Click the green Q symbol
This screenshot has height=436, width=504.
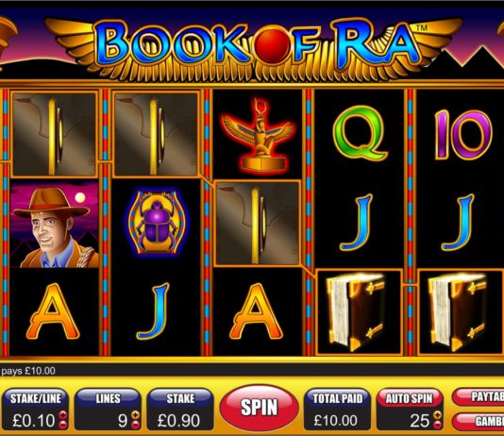(360, 134)
